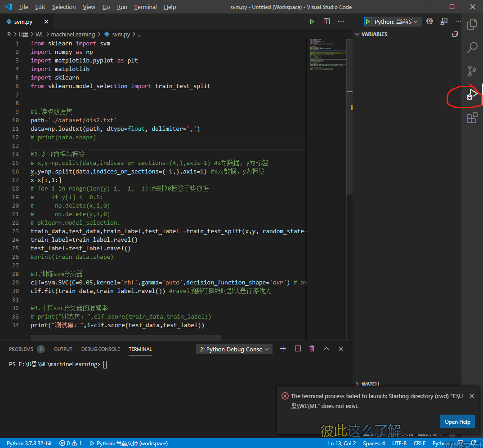Open the Search view in activity bar

coord(472,48)
